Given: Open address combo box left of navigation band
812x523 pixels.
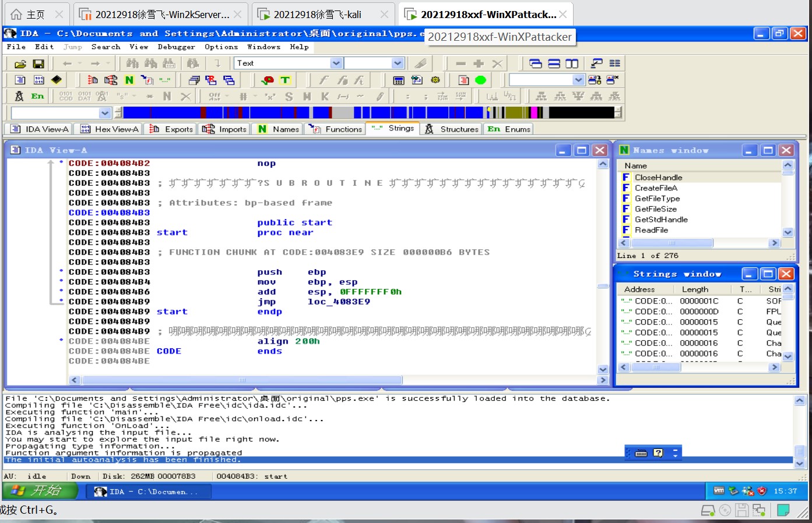Looking at the screenshot, I should tap(61, 113).
